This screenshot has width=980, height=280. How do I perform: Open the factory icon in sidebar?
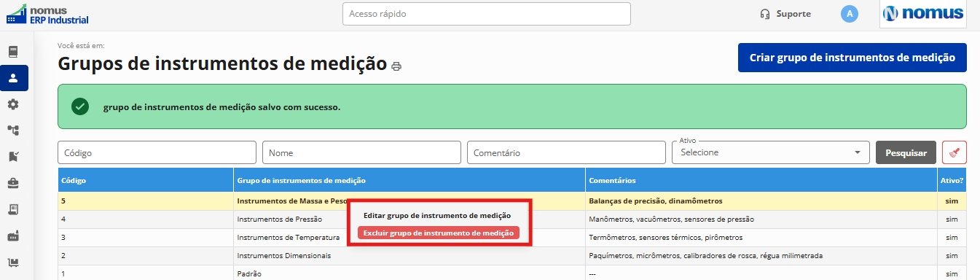coord(13,236)
